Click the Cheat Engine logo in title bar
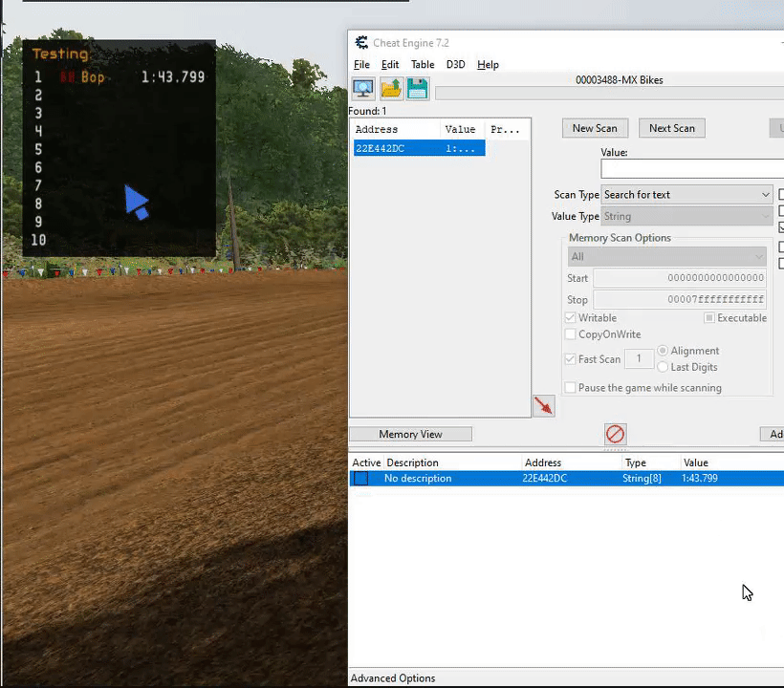This screenshot has height=688, width=784. 361,43
